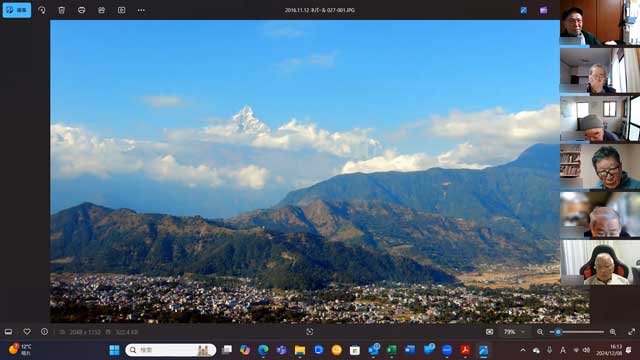The image size is (640, 360).
Task: Open the three-dot See more menu
Action: [141, 10]
